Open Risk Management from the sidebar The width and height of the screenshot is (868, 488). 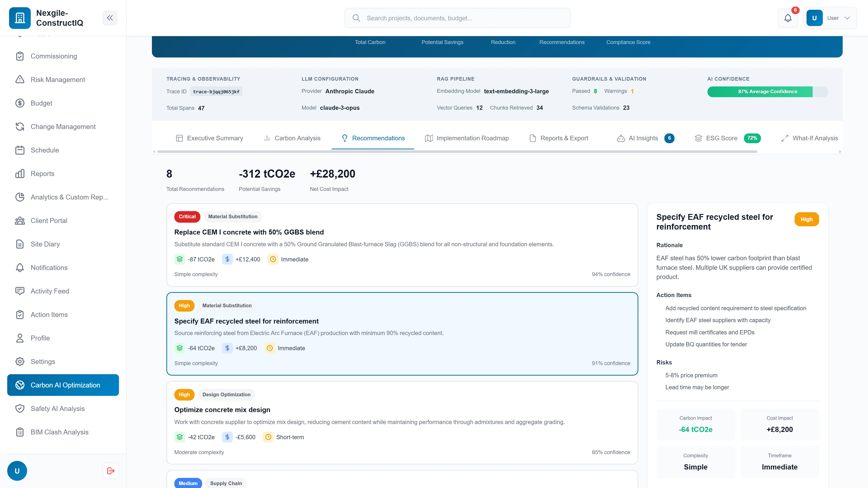(58, 80)
